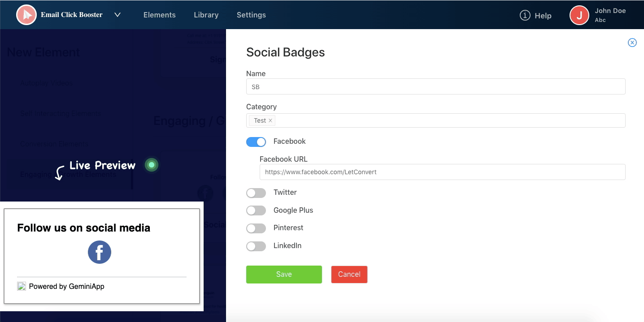Screen dimensions: 644x322
Task: Open the Elements menu
Action: [x=159, y=15]
